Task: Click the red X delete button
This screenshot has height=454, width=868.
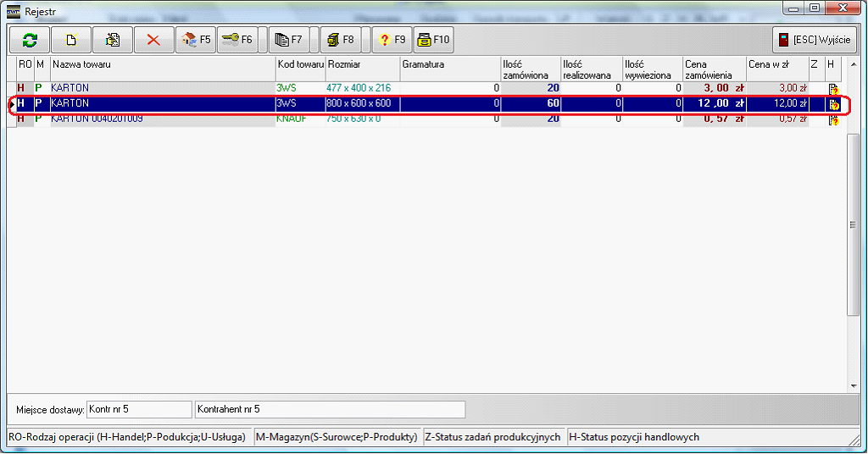Action: (153, 40)
